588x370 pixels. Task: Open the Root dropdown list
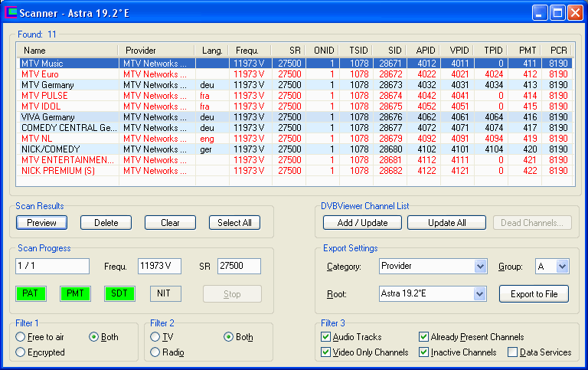pos(480,293)
